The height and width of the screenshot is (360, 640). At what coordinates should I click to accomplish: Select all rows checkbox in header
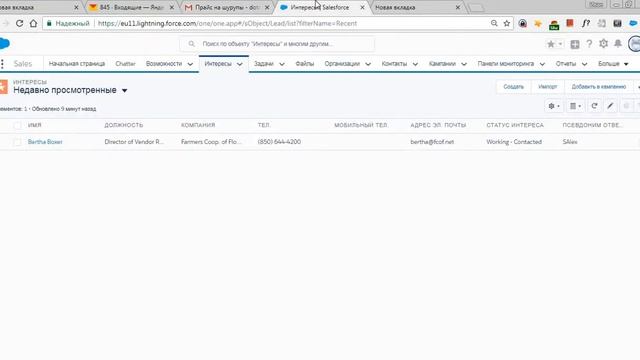pos(17,125)
